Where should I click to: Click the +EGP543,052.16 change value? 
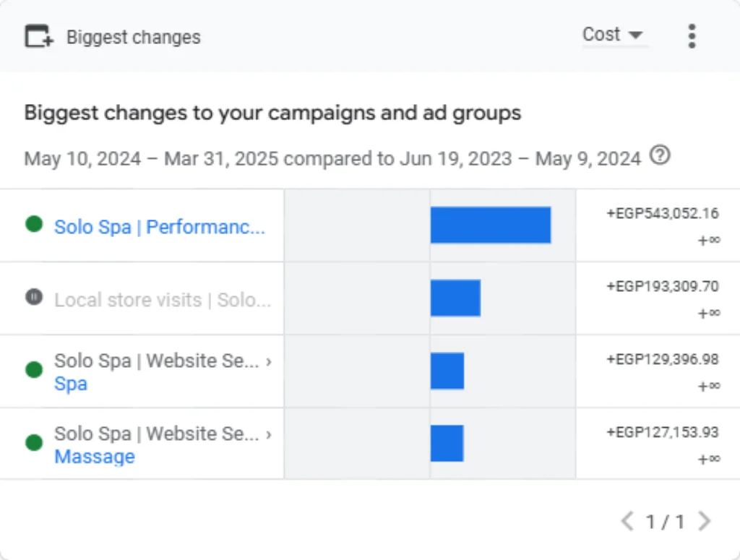663,213
